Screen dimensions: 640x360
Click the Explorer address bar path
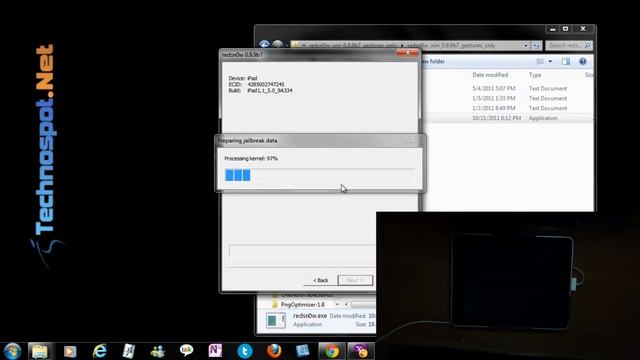pos(410,45)
